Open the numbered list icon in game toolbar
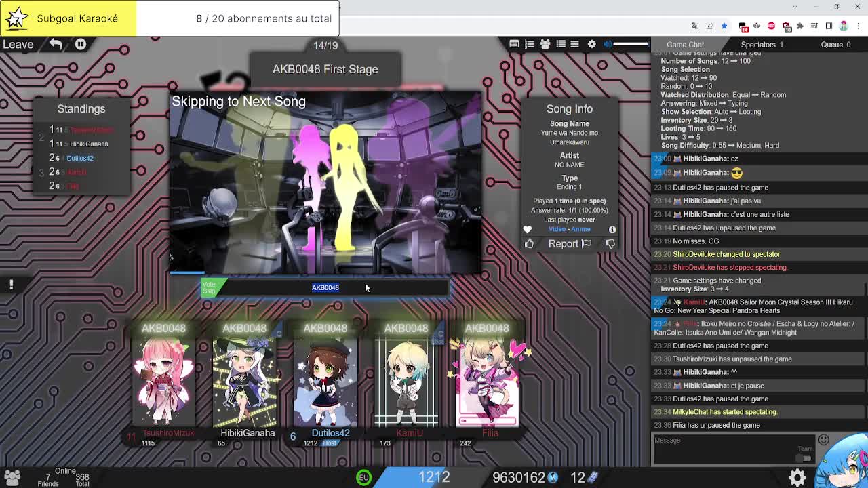The image size is (868, 488). click(530, 44)
